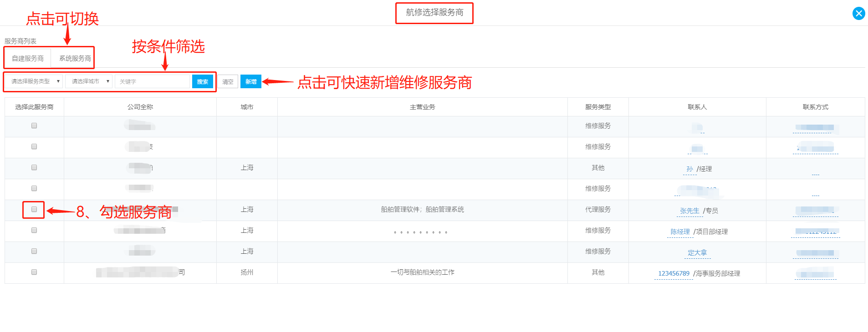This screenshot has width=868, height=332.
Task: Switch to the 系统服务商 tab
Action: click(75, 58)
